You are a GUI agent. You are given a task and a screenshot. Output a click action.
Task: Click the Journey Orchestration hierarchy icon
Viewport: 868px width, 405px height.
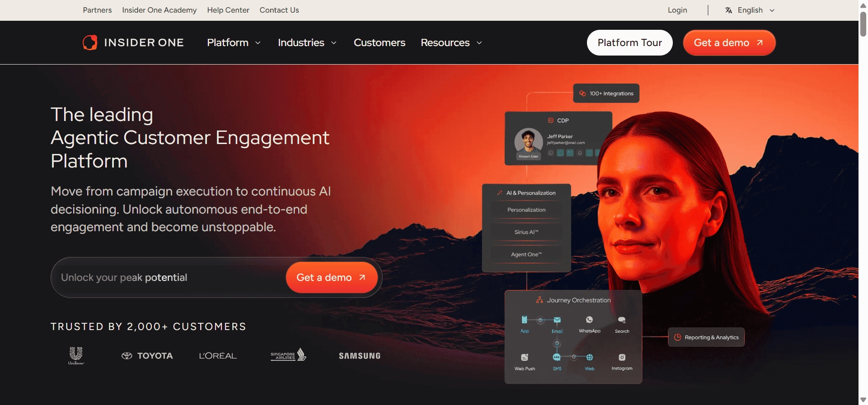[x=540, y=300]
